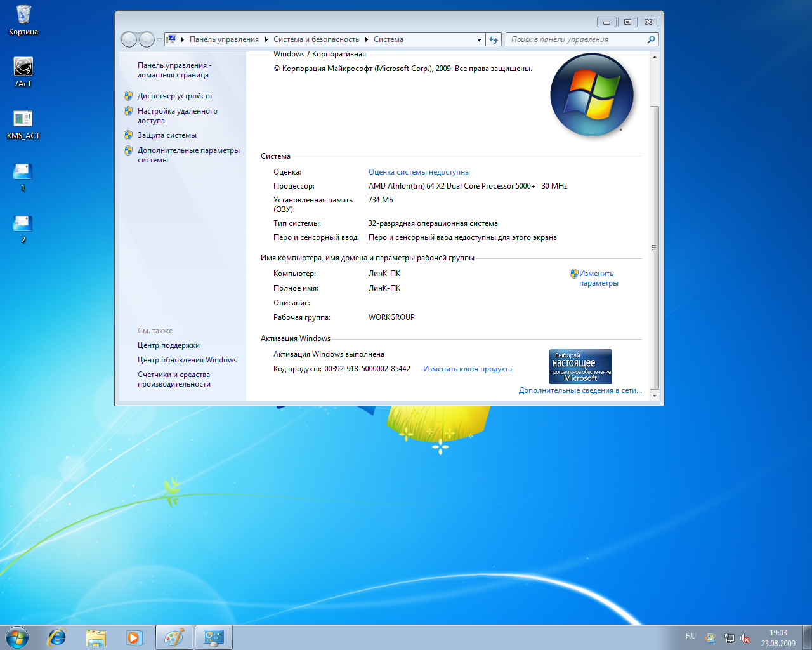Open Панель управления - домашняя страница
The height and width of the screenshot is (650, 812).
click(174, 70)
